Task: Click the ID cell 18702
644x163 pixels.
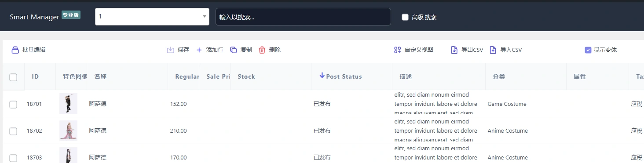Action: (34, 131)
